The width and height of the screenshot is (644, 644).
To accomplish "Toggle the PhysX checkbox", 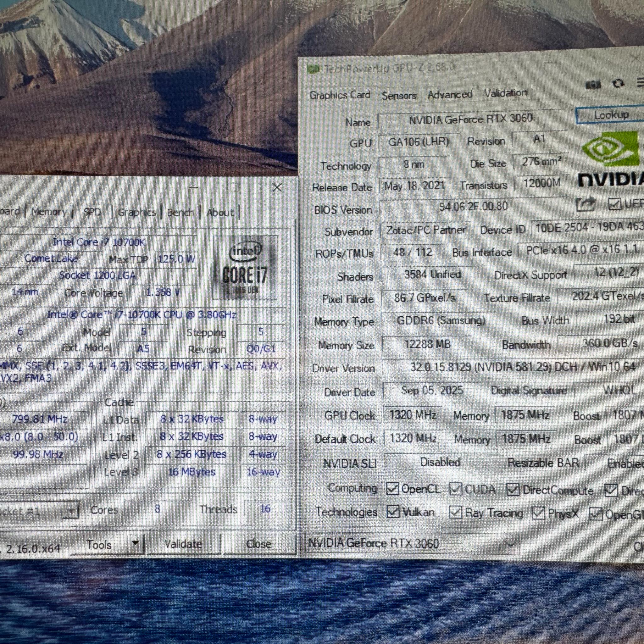I will coord(538,513).
